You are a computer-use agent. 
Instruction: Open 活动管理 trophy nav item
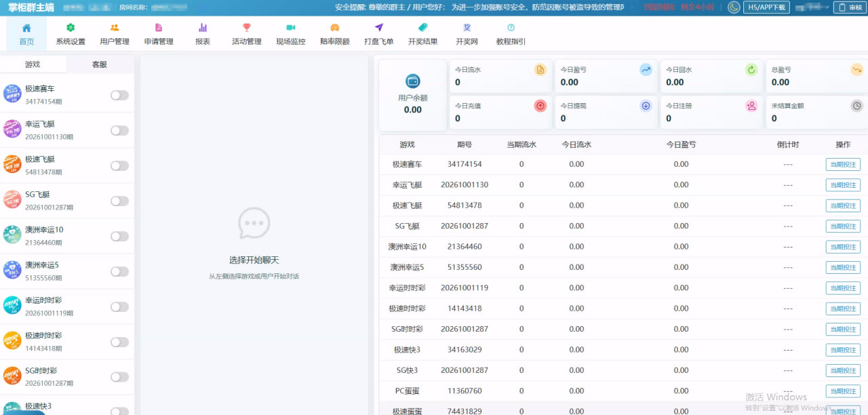(x=247, y=34)
